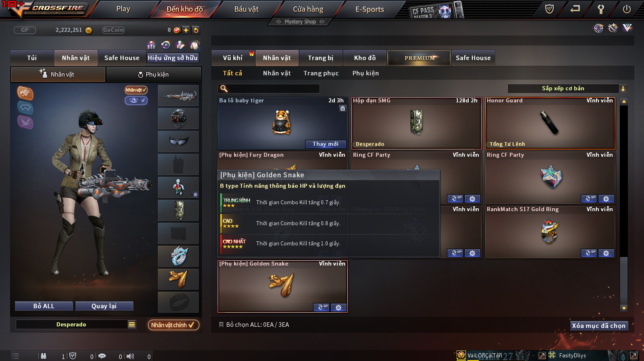The image size is (644, 361).
Task: Click the delete trash icon on Ba lô baby tiger
Action: [342, 108]
